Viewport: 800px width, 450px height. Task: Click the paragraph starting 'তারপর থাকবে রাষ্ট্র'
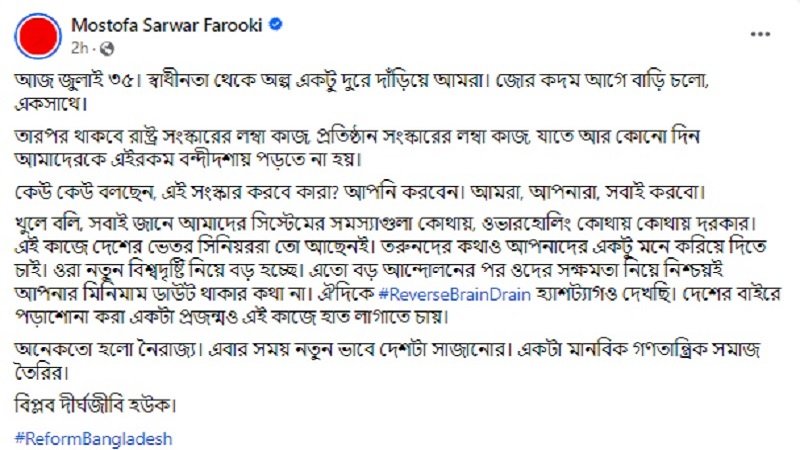pyautogui.click(x=357, y=148)
